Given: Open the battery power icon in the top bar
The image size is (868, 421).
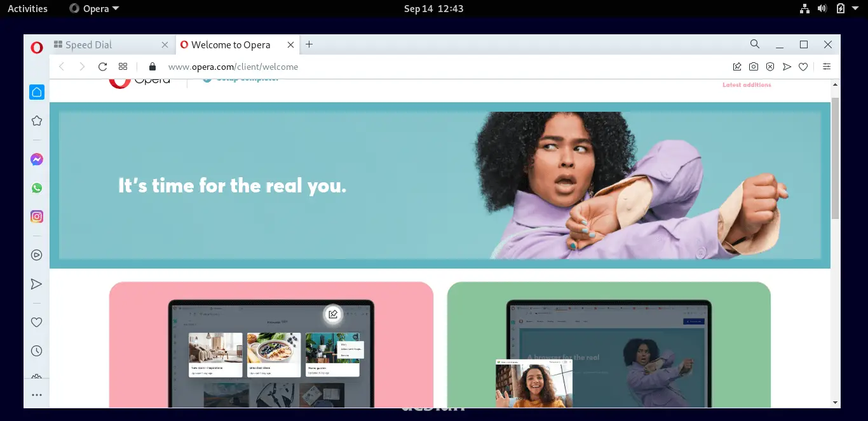Looking at the screenshot, I should (x=840, y=9).
